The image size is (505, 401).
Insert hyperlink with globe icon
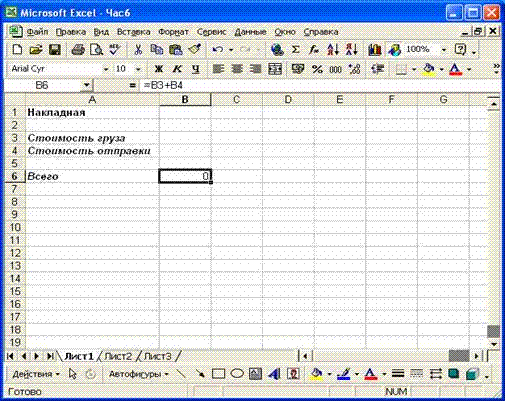tap(277, 50)
